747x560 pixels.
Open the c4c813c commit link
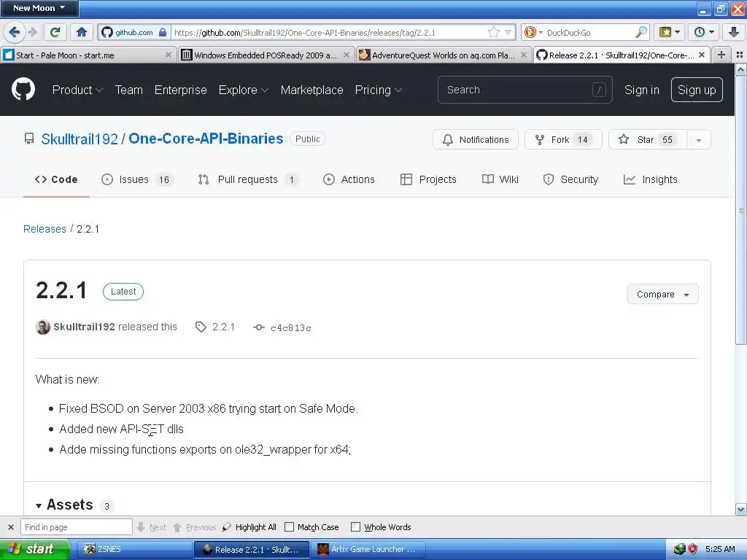(x=290, y=327)
